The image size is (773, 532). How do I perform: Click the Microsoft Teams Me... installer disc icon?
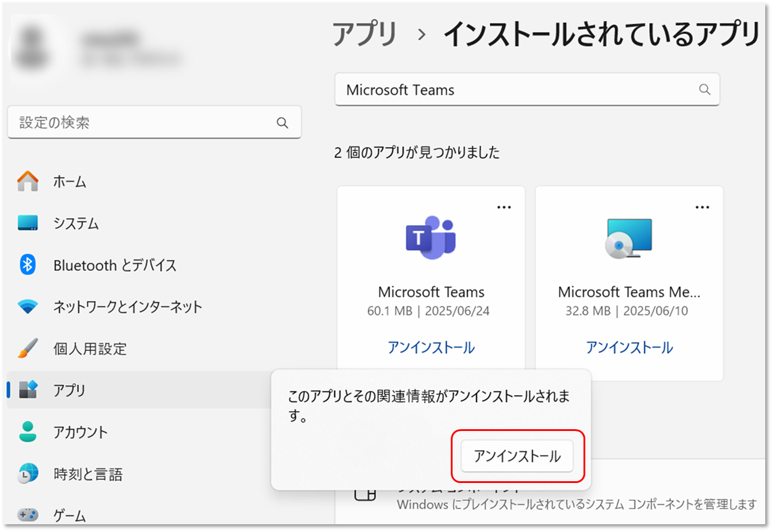coord(629,239)
